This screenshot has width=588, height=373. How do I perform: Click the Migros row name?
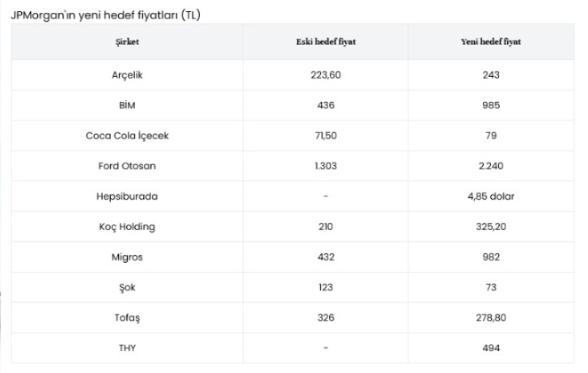coord(128,256)
